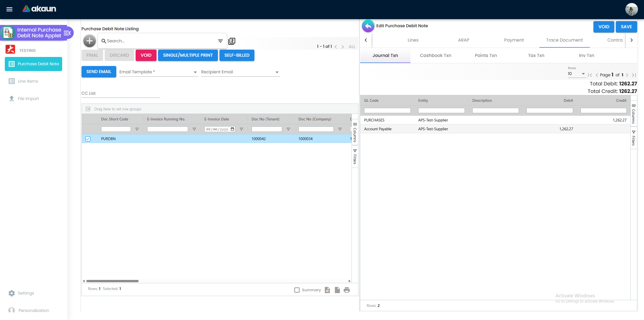Enable the Summary checkbox
644x320 pixels.
(x=297, y=290)
